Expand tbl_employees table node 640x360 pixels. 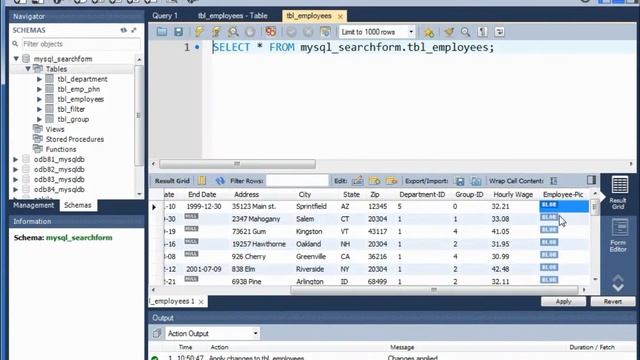pos(40,99)
